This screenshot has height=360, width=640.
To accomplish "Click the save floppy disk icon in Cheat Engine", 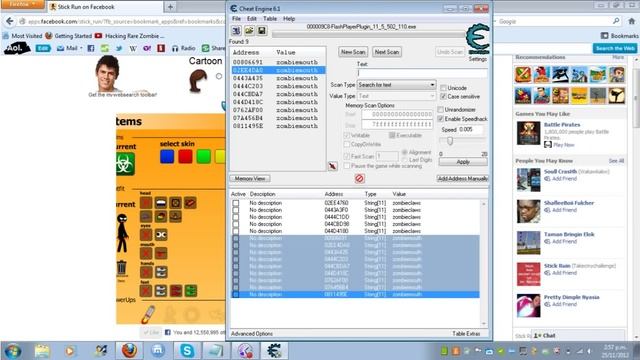I will coord(262,31).
